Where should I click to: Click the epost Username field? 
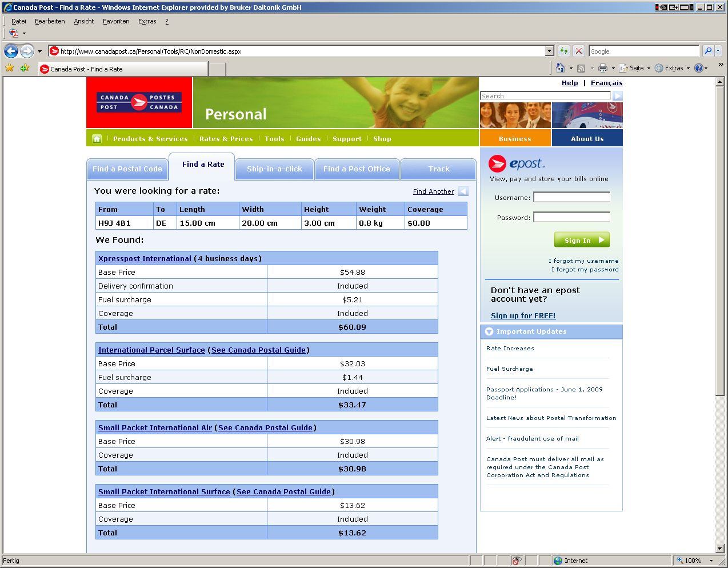(x=571, y=197)
